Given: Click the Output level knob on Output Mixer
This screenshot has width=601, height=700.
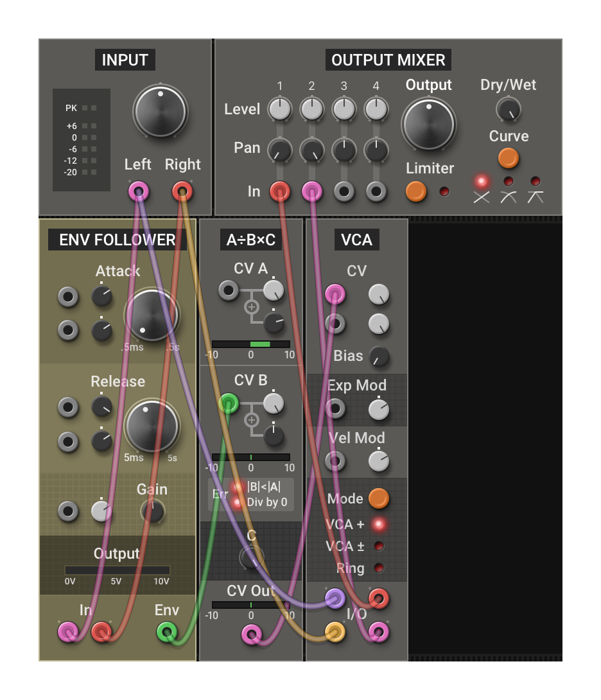Looking at the screenshot, I should coord(429,125).
